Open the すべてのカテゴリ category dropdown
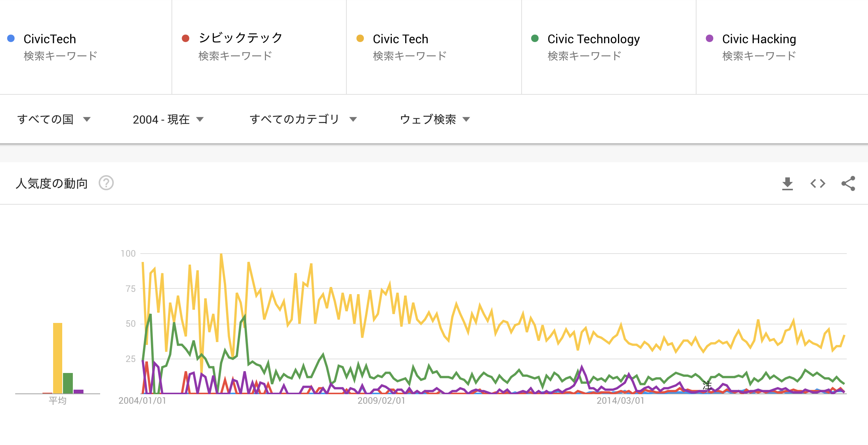The width and height of the screenshot is (868, 445). [x=303, y=119]
